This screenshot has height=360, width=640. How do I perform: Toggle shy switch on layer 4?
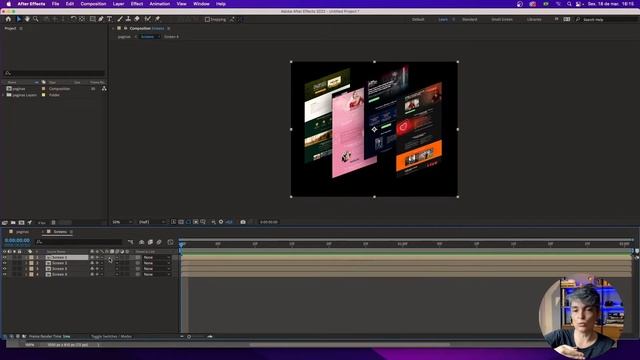tap(92, 275)
